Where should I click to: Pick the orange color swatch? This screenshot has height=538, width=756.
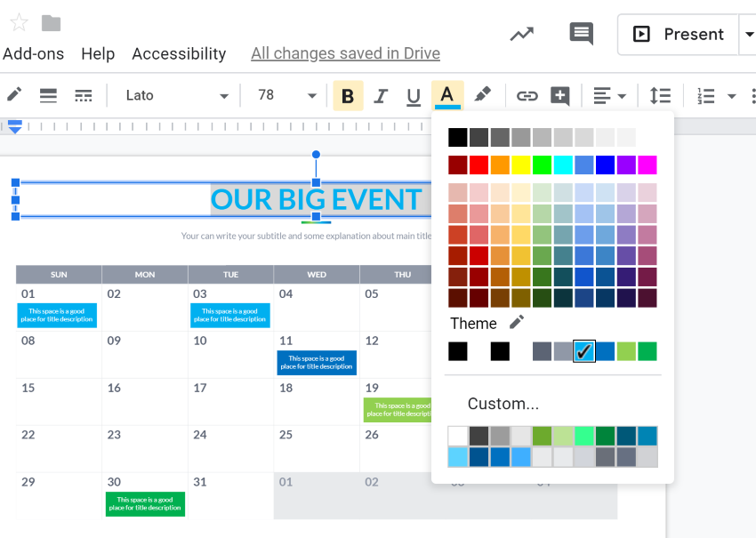click(x=500, y=165)
